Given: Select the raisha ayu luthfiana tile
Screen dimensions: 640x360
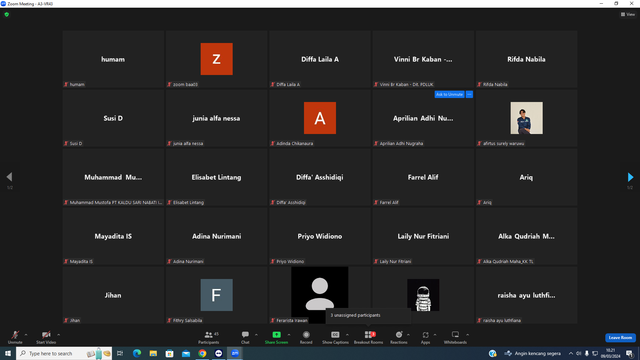Looking at the screenshot, I should click(526, 295).
